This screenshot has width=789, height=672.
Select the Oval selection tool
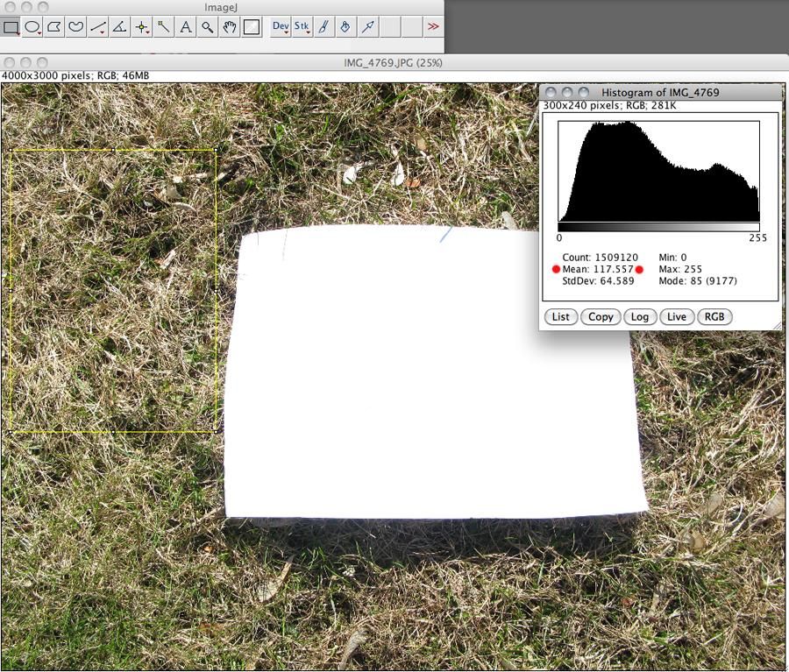[x=32, y=26]
